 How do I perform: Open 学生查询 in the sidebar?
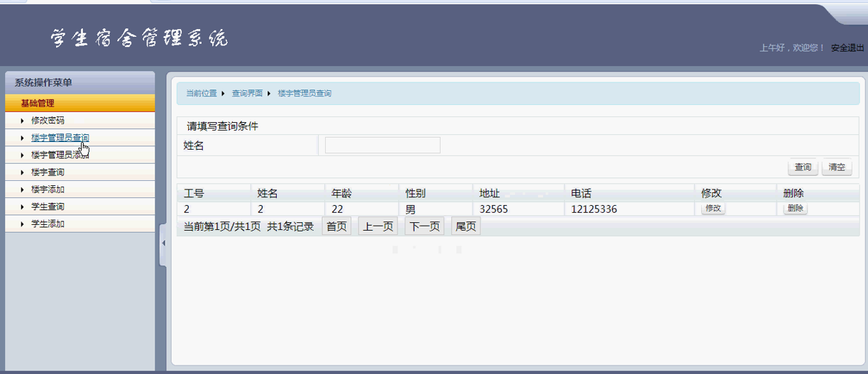pos(48,207)
